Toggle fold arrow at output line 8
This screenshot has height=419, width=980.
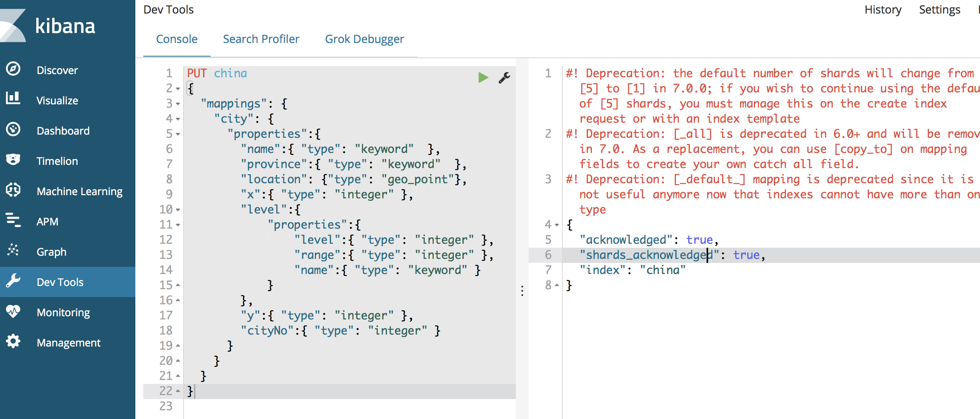click(557, 285)
